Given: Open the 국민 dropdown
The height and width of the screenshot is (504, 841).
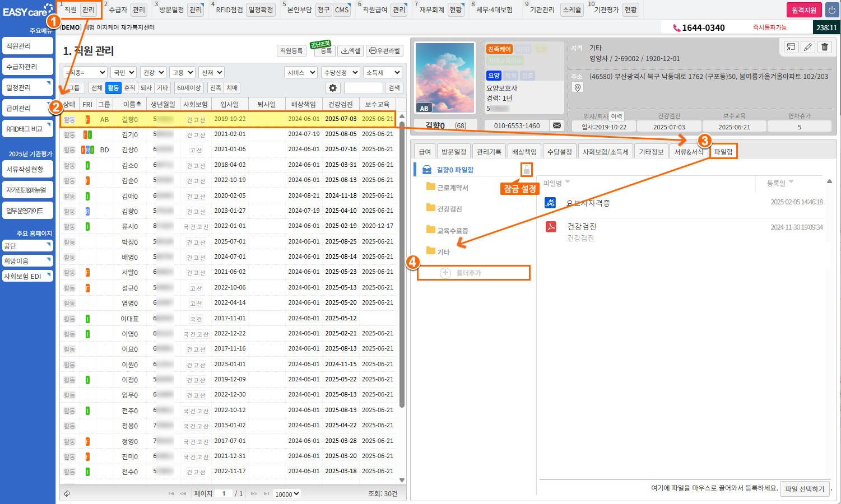Looking at the screenshot, I should click(124, 72).
